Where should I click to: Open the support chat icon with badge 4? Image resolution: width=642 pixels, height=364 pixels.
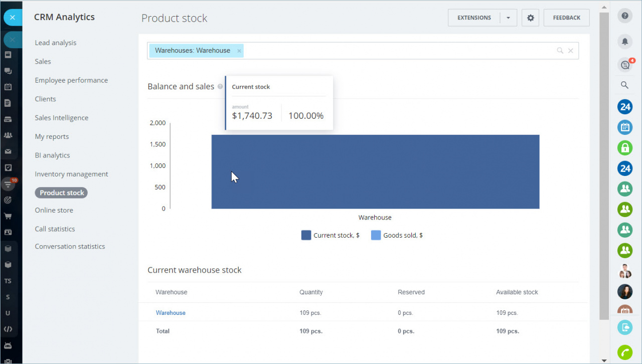point(625,65)
